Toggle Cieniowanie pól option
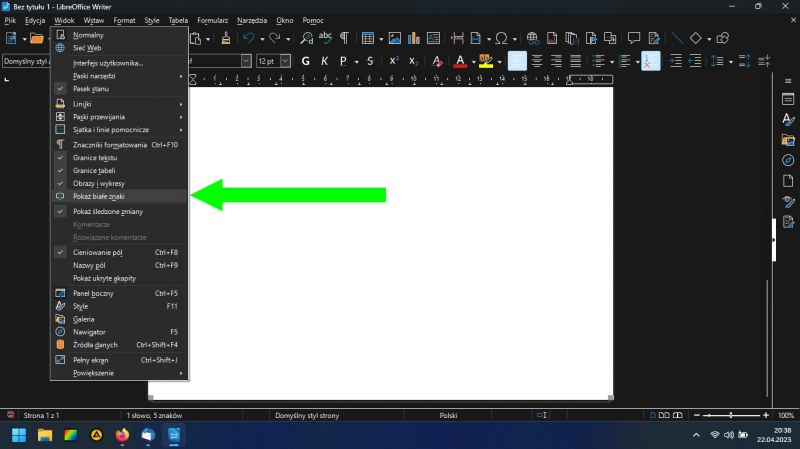 119,253
